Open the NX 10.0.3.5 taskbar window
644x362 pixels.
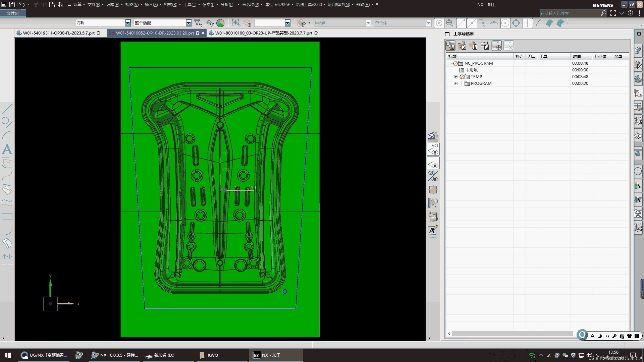point(115,355)
